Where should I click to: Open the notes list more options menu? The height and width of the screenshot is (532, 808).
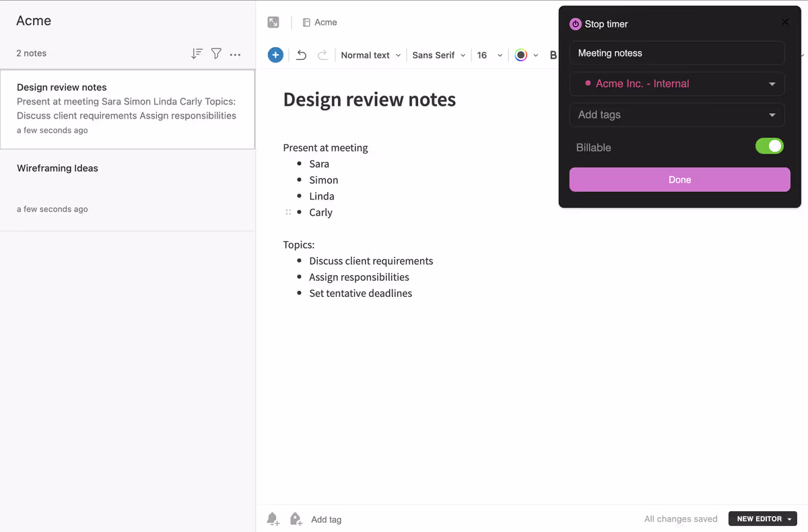(235, 54)
